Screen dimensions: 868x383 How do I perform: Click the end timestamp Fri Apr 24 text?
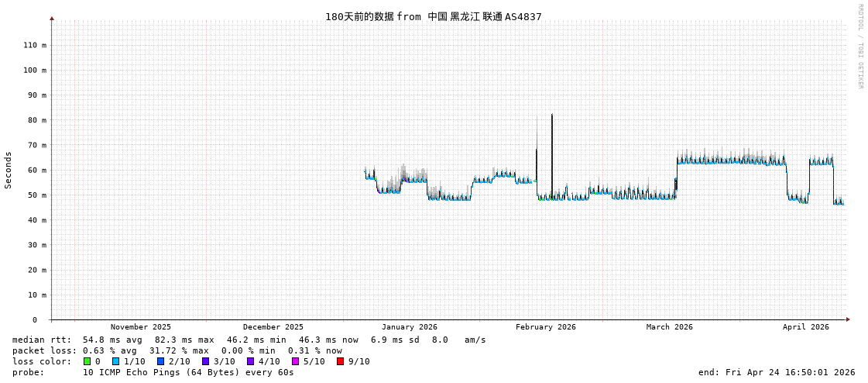pyautogui.click(x=776, y=372)
